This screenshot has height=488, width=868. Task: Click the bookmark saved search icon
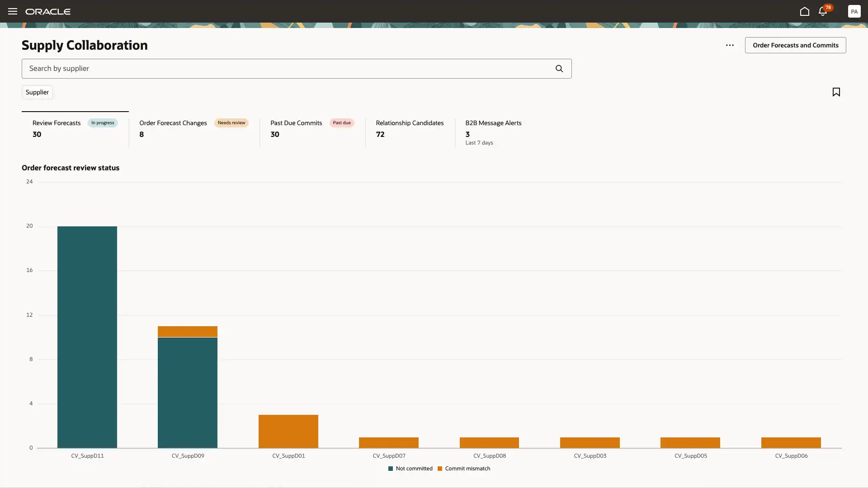point(836,92)
